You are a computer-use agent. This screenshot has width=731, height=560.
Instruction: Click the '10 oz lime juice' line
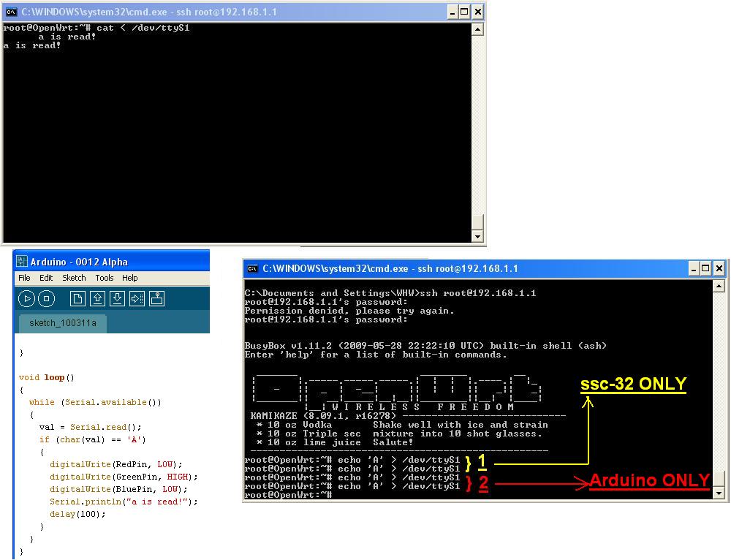point(308,442)
